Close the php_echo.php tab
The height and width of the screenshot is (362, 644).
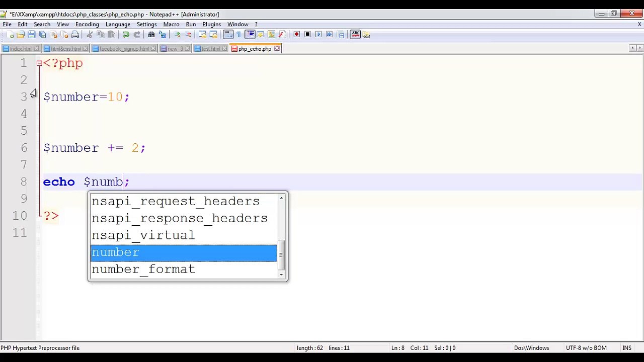277,49
